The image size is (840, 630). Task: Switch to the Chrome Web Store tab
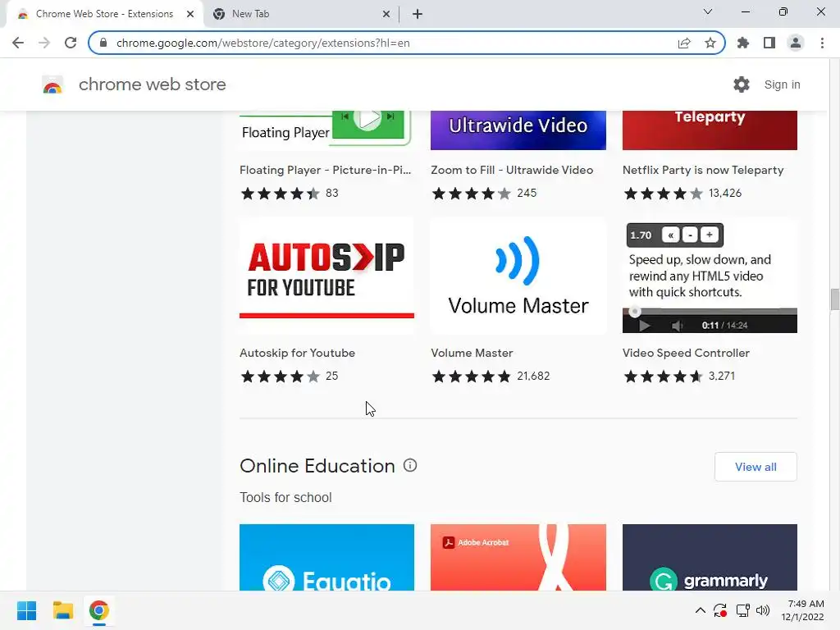(x=104, y=14)
